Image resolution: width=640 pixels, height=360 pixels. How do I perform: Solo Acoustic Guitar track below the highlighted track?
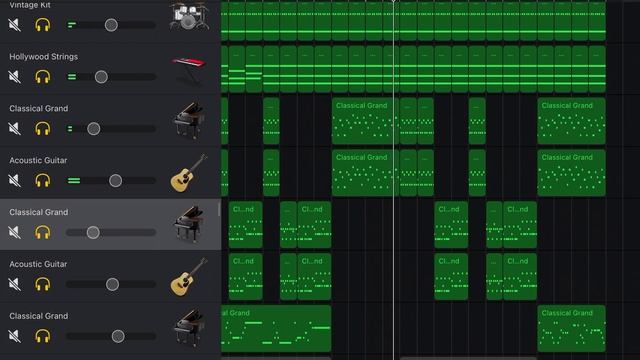(42, 284)
